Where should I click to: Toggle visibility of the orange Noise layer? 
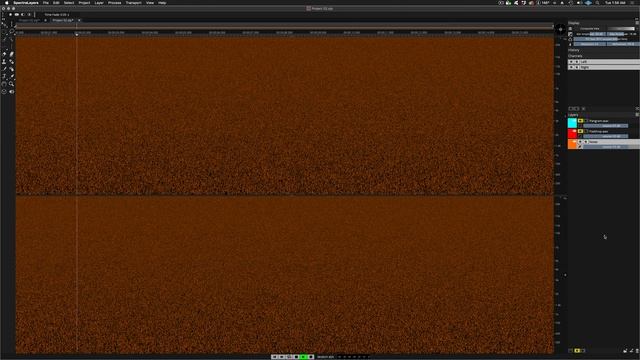coord(580,142)
